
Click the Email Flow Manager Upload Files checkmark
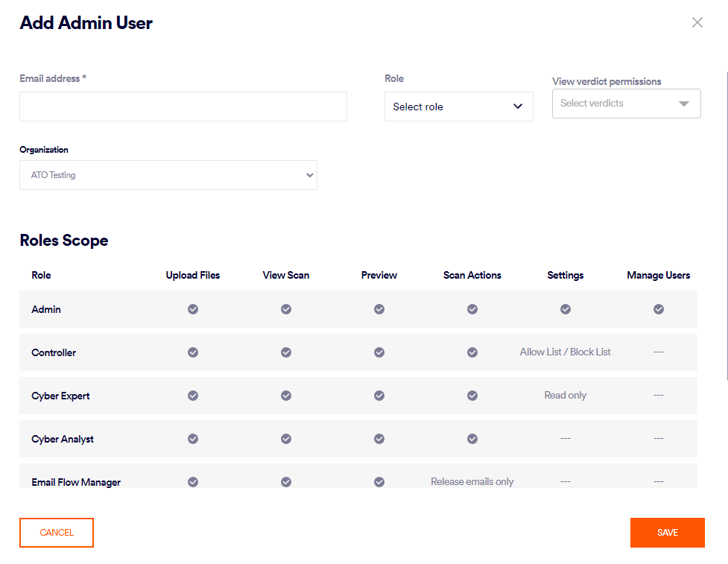pyautogui.click(x=193, y=482)
